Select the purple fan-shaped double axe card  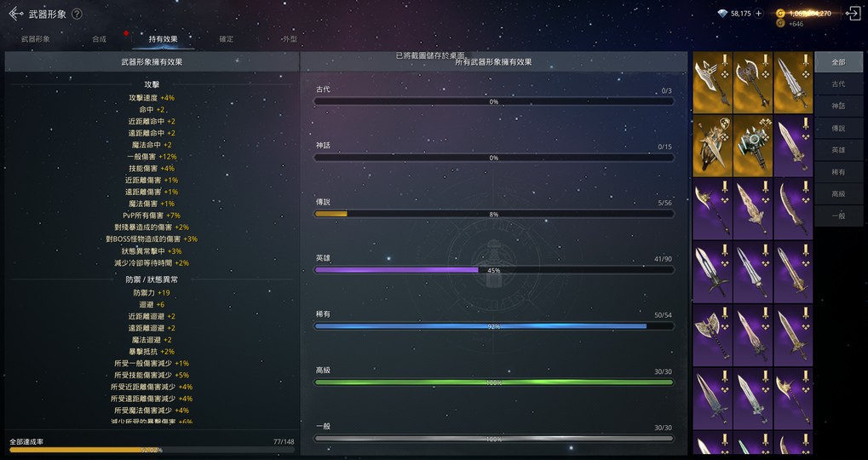pos(712,336)
